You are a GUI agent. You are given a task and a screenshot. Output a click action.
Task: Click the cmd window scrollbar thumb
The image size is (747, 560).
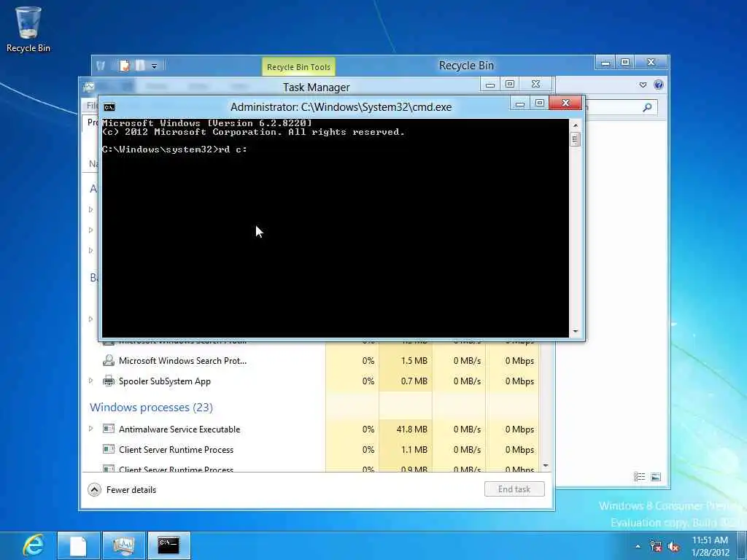tap(576, 139)
